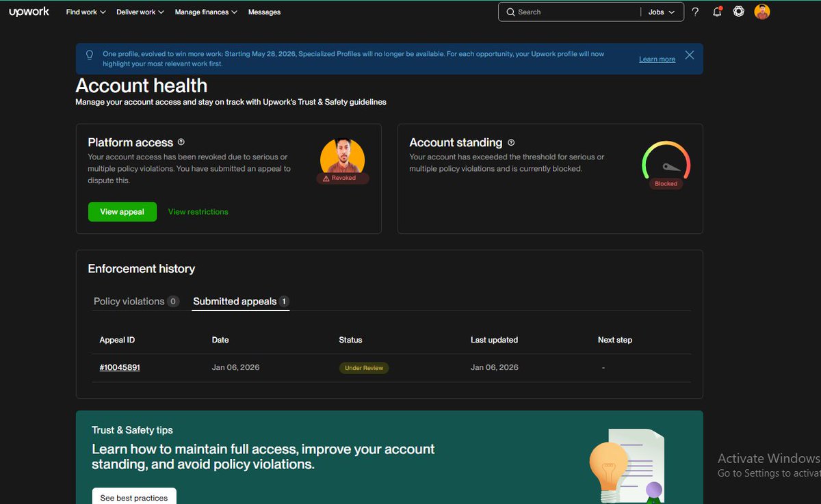This screenshot has height=504, width=821.
Task: Click the Date column header
Action: pyautogui.click(x=220, y=340)
